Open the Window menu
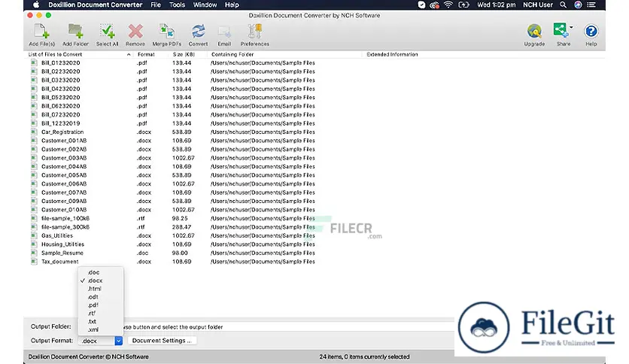 tap(205, 5)
